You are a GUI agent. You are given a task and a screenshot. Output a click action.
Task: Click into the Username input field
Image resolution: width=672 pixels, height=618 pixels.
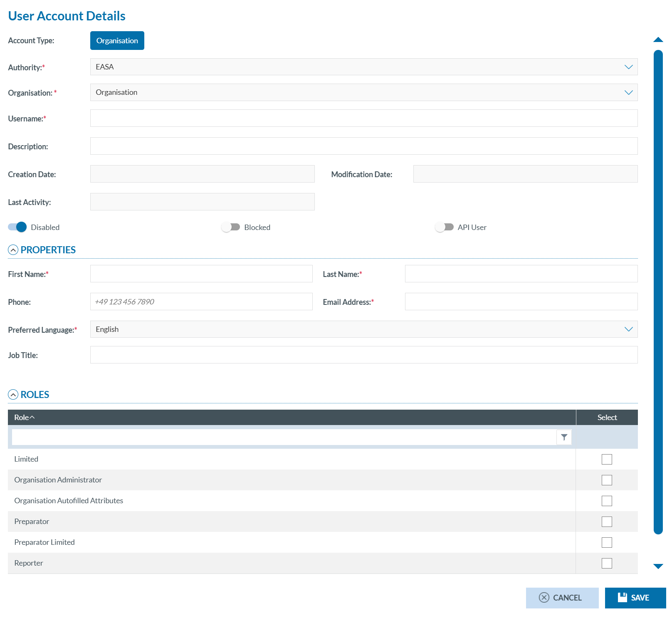click(x=363, y=118)
